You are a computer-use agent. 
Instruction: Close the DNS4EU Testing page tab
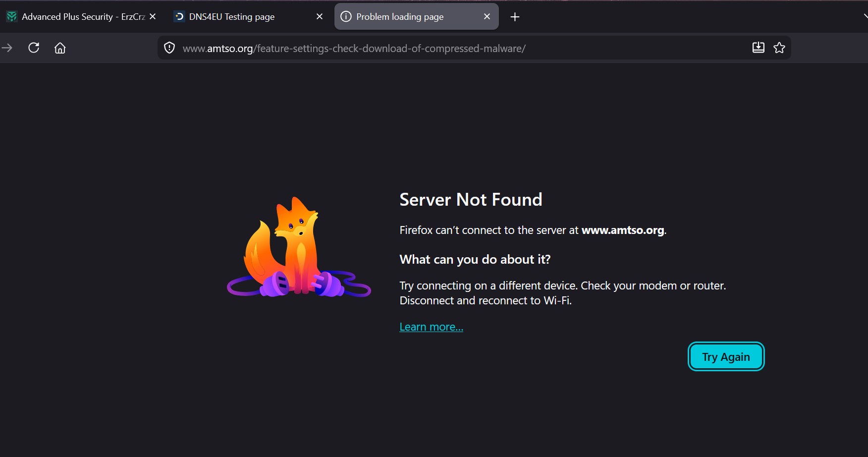pos(320,16)
